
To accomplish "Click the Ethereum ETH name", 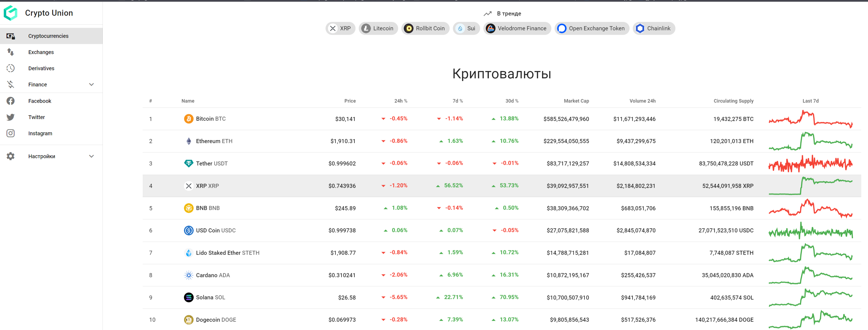I will click(x=214, y=141).
